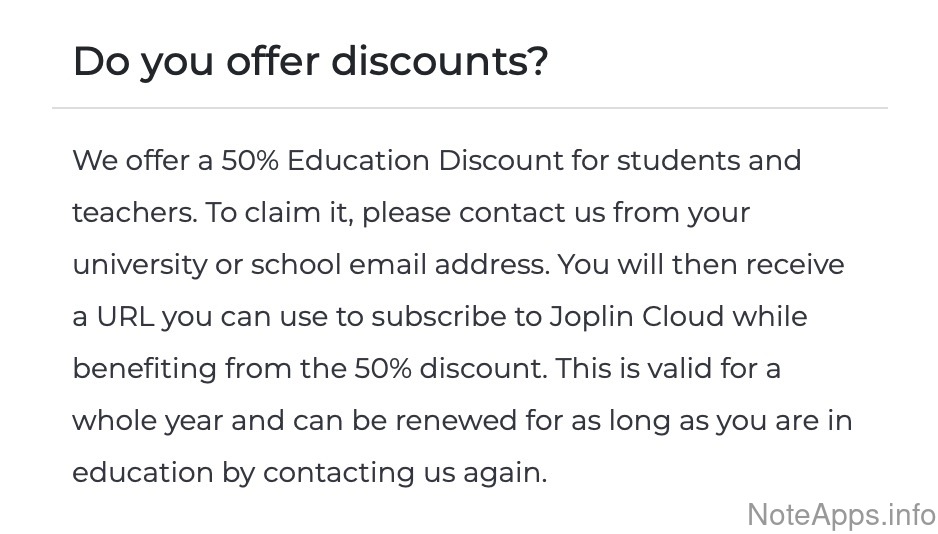Click the word "URL" in the paragraph
This screenshot has width=938, height=534.
click(126, 316)
